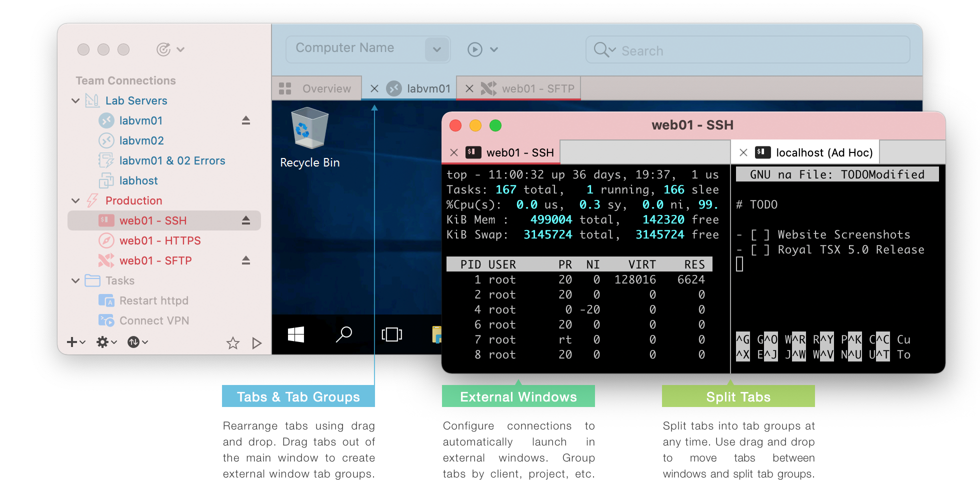Open the Computer Name dropdown

point(436,49)
